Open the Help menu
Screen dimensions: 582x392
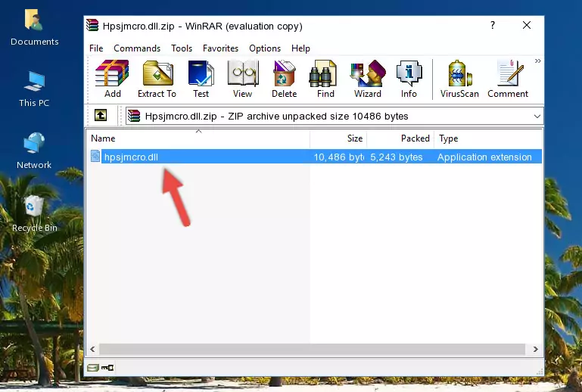(x=300, y=48)
